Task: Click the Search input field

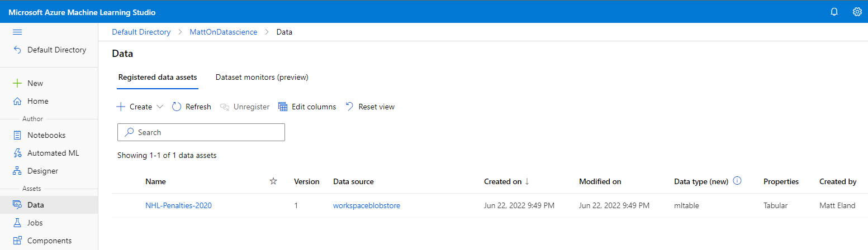Action: (x=201, y=132)
